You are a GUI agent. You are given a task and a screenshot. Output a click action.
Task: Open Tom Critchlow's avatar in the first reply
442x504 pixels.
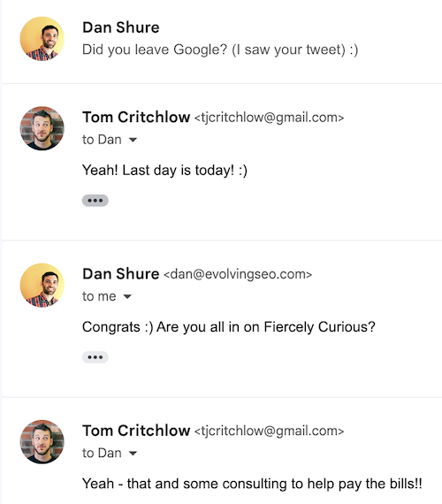tap(42, 128)
